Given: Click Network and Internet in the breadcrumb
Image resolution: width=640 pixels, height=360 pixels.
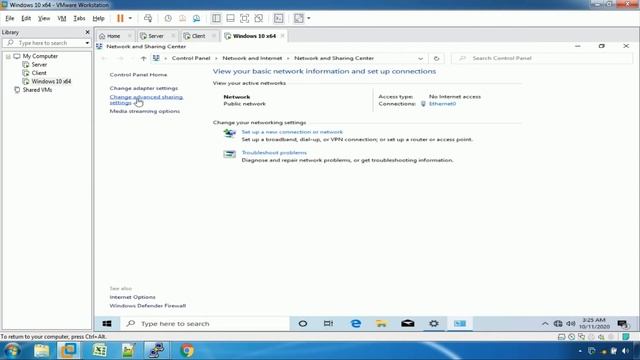Looking at the screenshot, I should click(x=252, y=58).
